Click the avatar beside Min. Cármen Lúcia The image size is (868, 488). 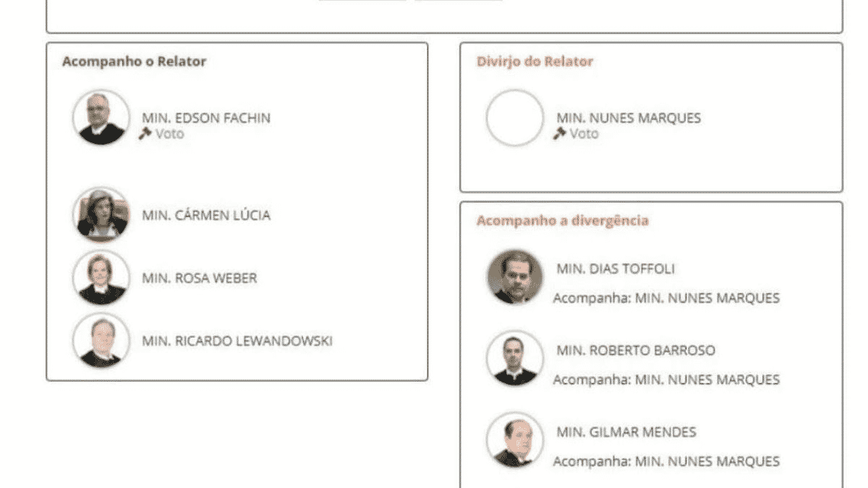(101, 215)
